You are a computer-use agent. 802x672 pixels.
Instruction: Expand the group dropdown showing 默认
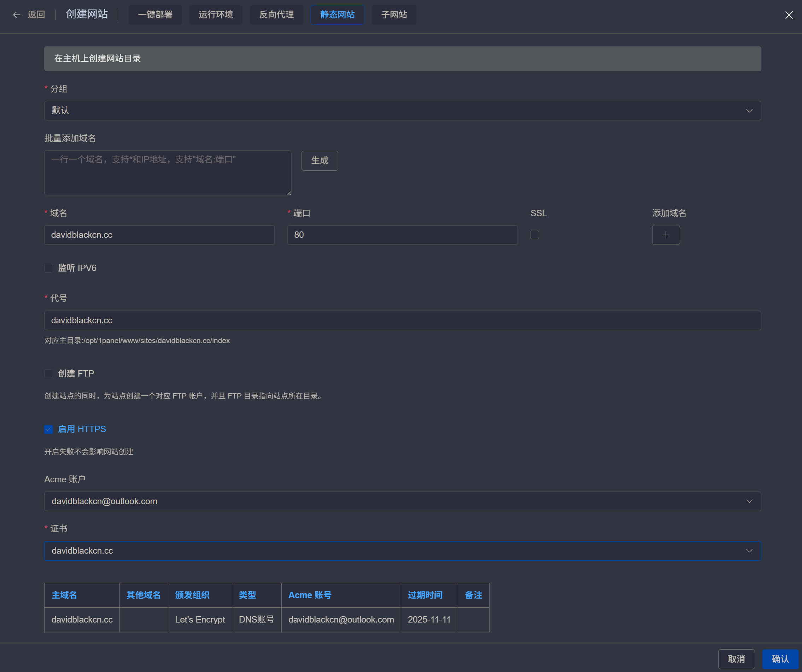click(402, 110)
